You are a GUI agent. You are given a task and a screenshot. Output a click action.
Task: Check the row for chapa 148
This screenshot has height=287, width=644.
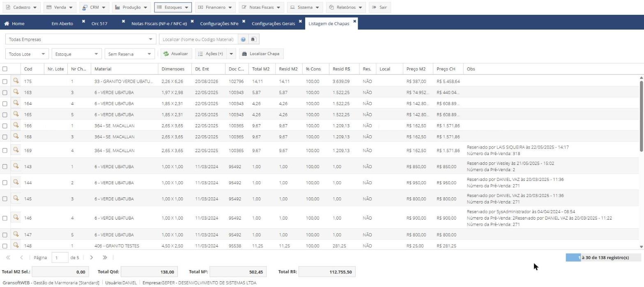[5, 246]
